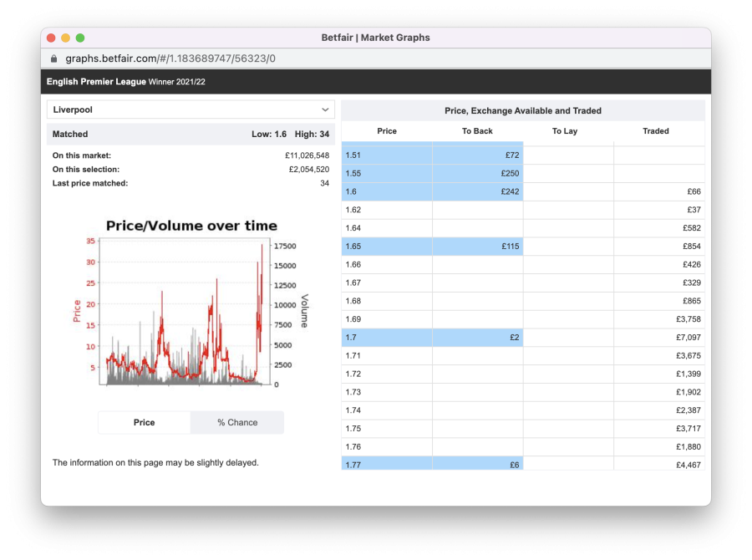Click the £2 to-back amount
The height and width of the screenshot is (560, 752).
(515, 338)
